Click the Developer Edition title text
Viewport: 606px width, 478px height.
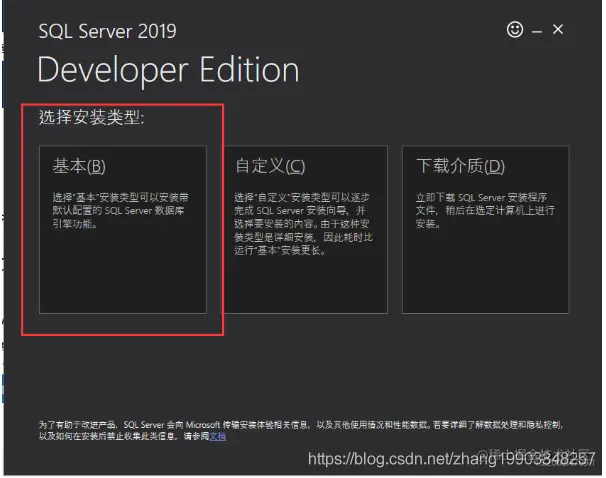(x=168, y=70)
